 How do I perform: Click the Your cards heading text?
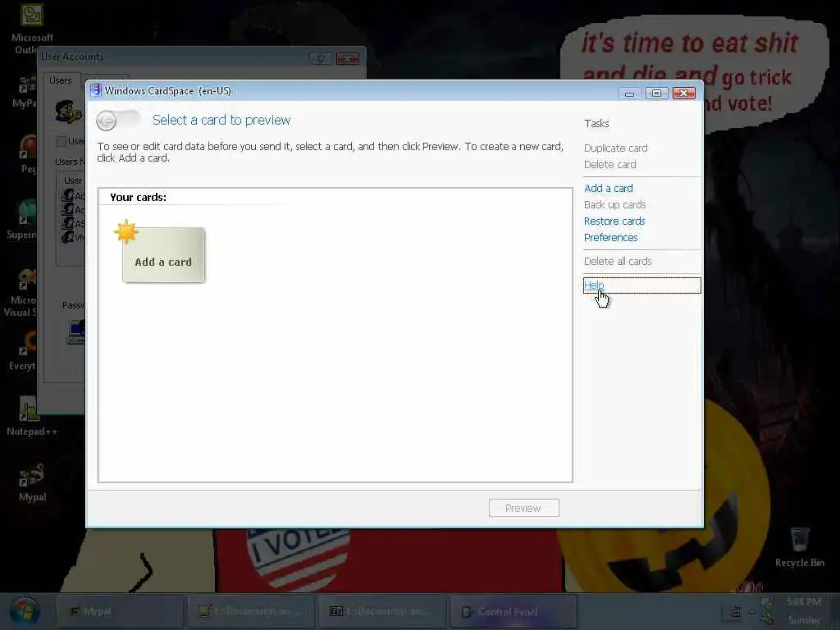[138, 197]
